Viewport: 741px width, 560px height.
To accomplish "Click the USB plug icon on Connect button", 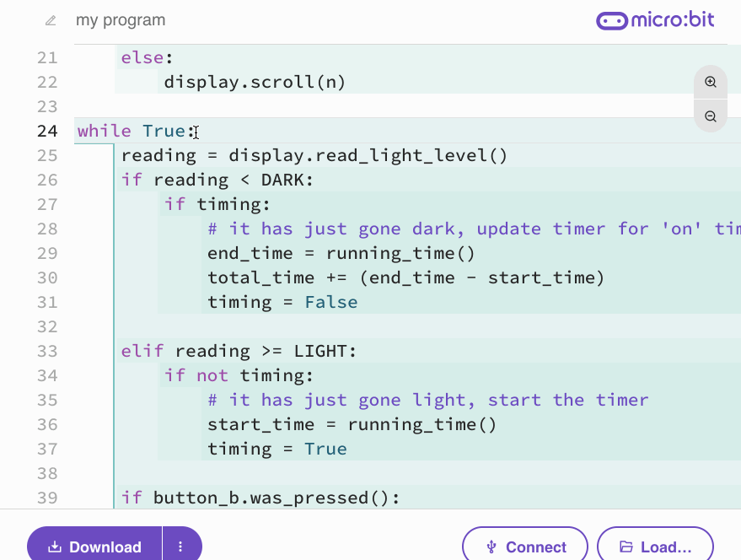I will point(491,547).
